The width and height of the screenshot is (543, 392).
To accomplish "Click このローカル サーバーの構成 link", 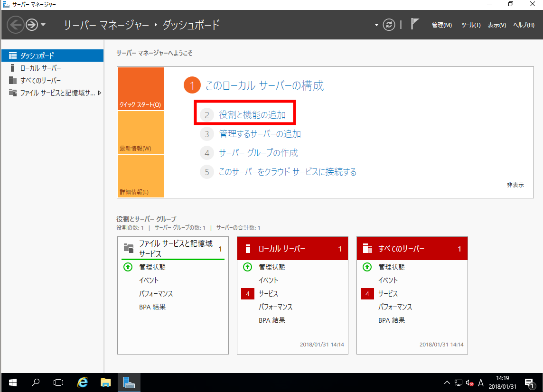I will pyautogui.click(x=264, y=85).
